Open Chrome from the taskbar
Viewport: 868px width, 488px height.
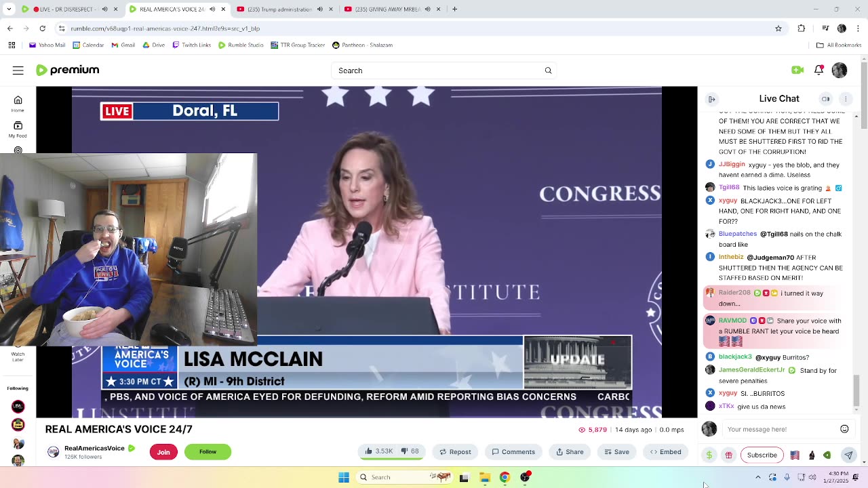coord(505,477)
